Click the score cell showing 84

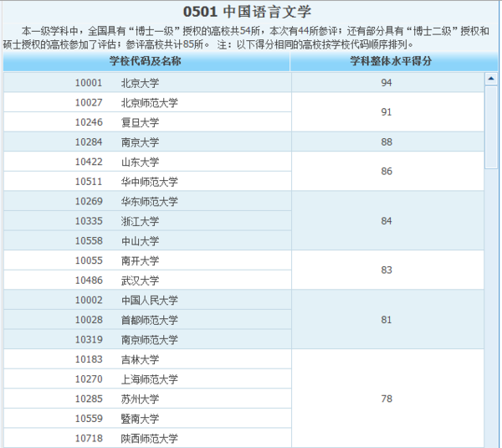(387, 221)
